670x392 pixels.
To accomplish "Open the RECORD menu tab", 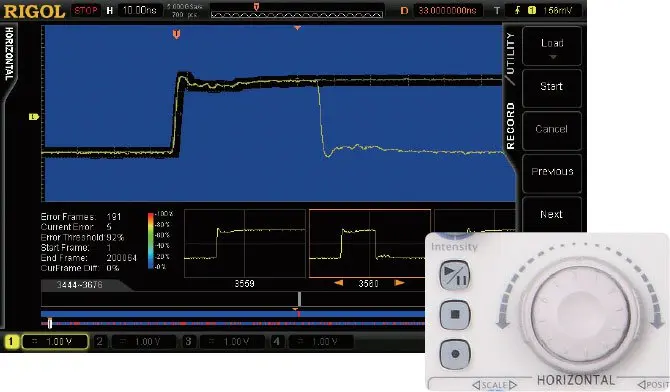I will click(x=510, y=126).
